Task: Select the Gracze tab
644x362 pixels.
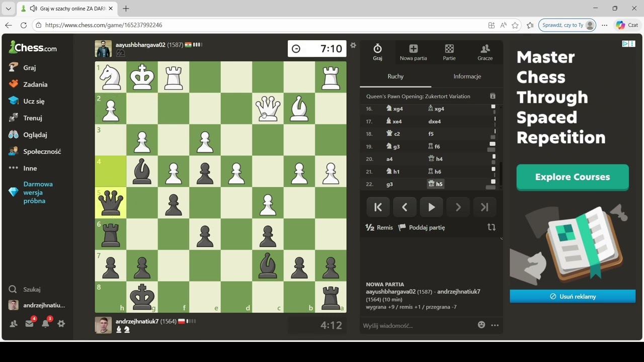Action: (x=485, y=52)
